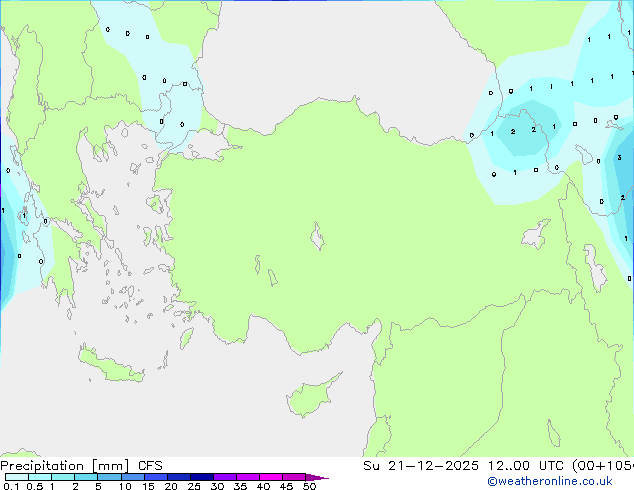Click the above-50 mm arrow legend tip

pyautogui.click(x=317, y=477)
